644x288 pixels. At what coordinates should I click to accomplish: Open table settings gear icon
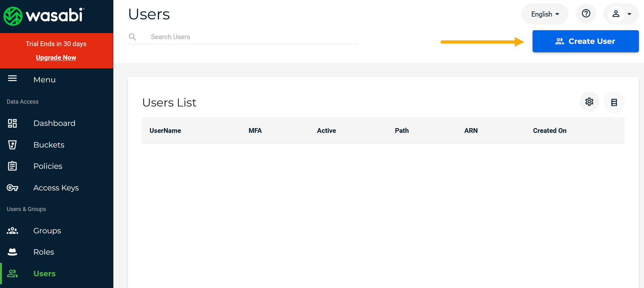coord(589,102)
